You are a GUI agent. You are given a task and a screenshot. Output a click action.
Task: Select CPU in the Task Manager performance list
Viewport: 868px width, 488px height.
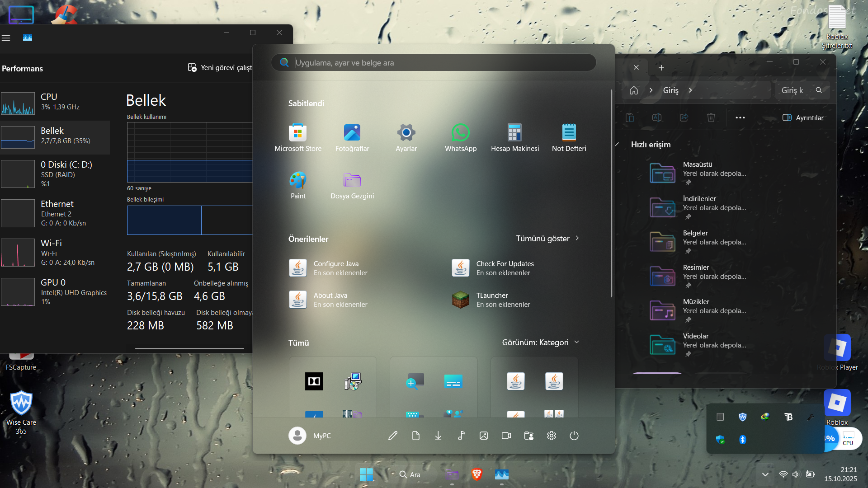[x=55, y=103]
